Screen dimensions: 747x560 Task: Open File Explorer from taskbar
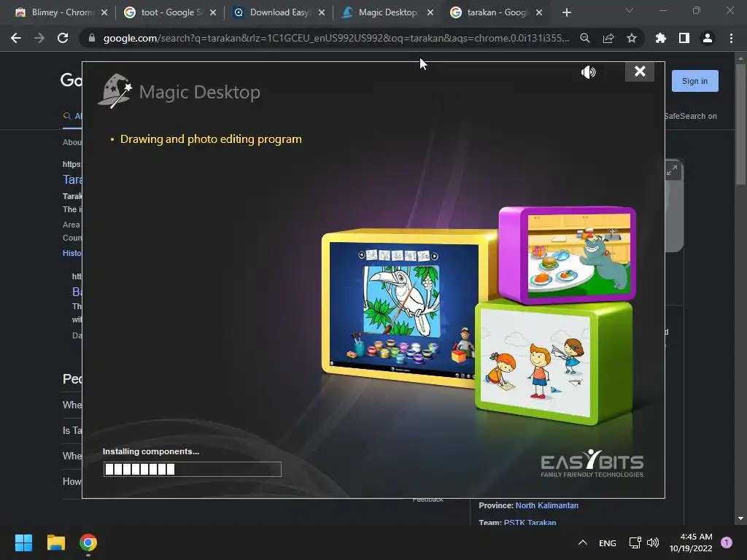pyautogui.click(x=55, y=542)
